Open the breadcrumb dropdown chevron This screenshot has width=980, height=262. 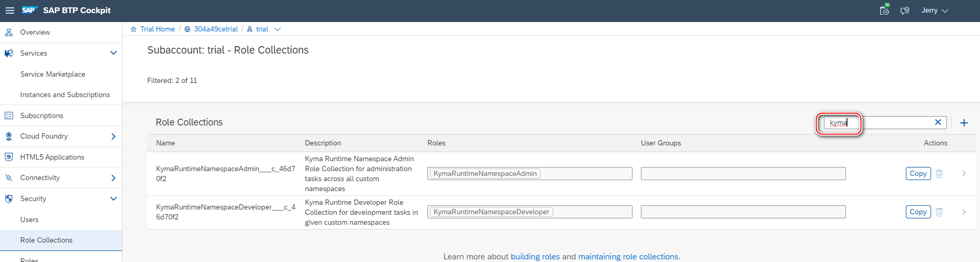pos(278,29)
